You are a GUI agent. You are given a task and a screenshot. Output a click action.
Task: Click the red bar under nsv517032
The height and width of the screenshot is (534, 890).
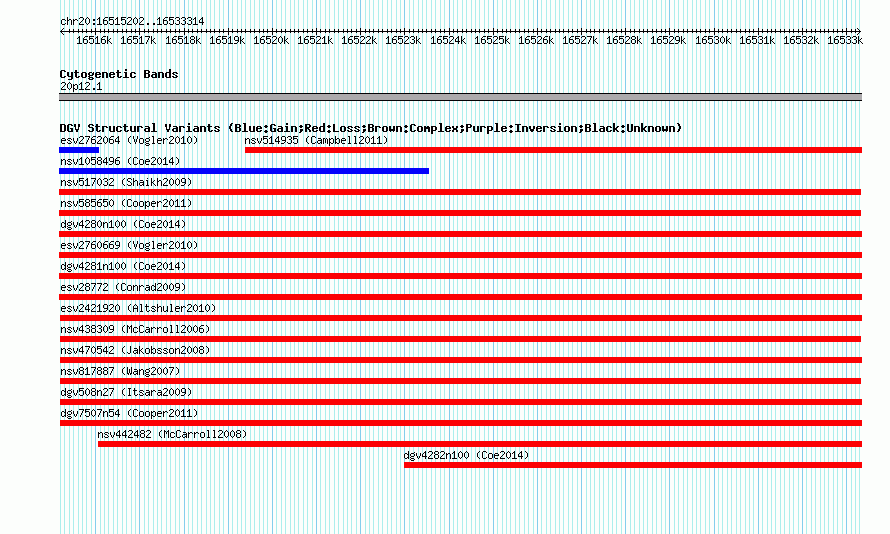[460, 192]
